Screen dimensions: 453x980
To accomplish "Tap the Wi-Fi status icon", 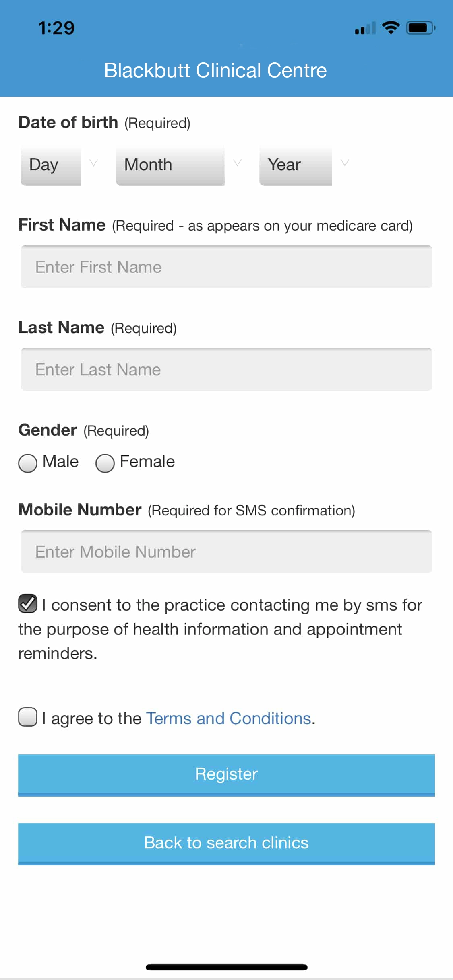I will [x=390, y=27].
